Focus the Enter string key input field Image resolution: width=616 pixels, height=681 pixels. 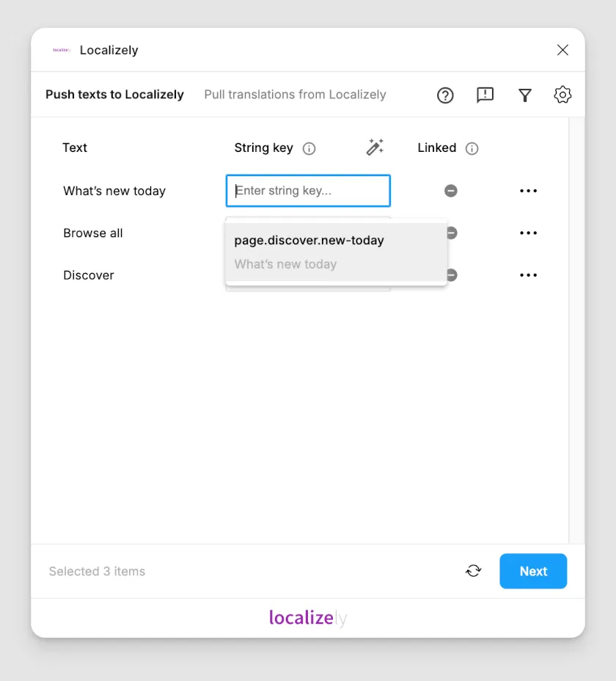pyautogui.click(x=308, y=191)
